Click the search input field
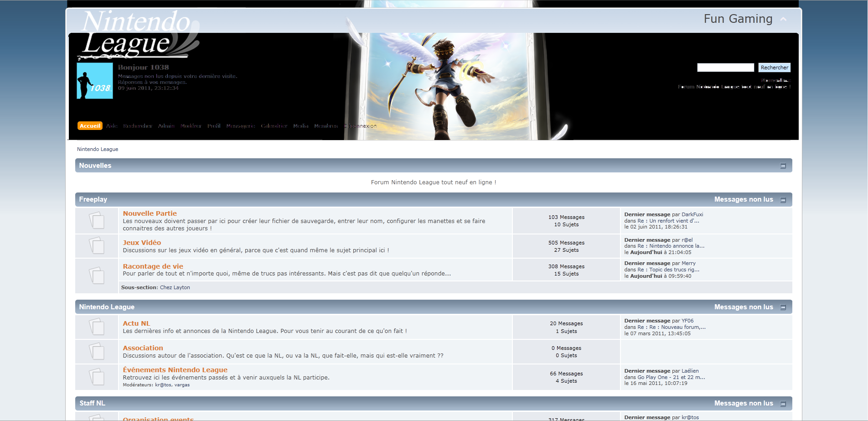Image resolution: width=868 pixels, height=421 pixels. [725, 68]
